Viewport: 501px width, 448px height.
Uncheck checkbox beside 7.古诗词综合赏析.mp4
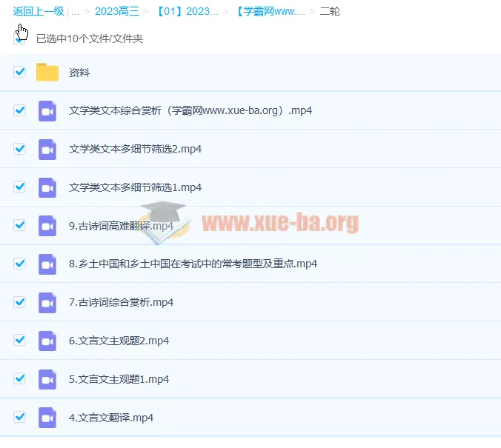(x=20, y=302)
